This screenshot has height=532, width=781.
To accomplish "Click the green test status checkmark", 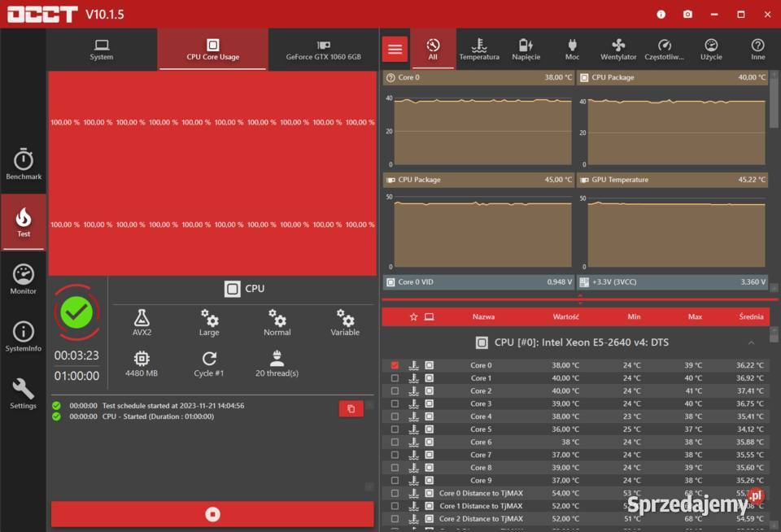I will point(76,312).
